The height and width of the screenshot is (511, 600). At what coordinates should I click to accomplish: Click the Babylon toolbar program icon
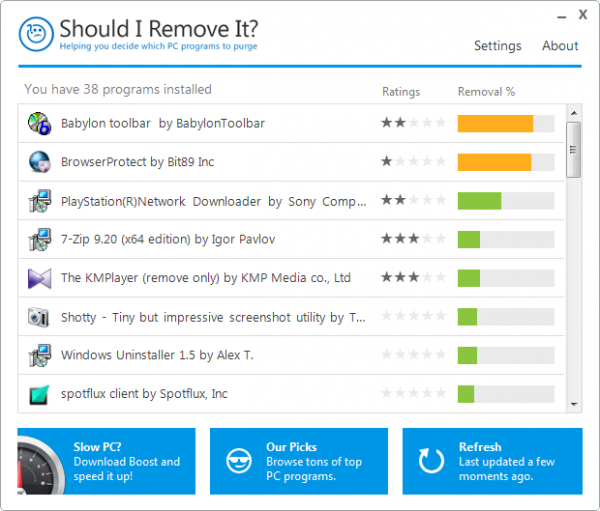[39, 124]
